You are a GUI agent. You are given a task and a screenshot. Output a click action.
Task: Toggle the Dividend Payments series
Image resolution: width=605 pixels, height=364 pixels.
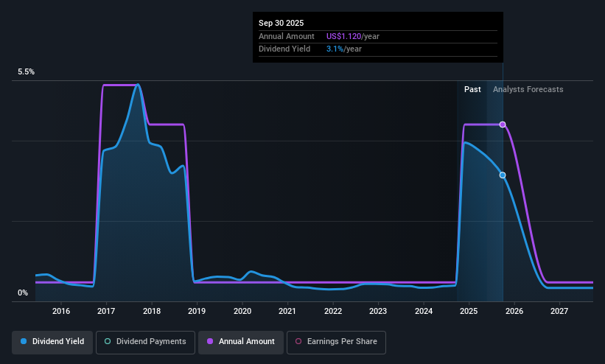[x=145, y=342]
